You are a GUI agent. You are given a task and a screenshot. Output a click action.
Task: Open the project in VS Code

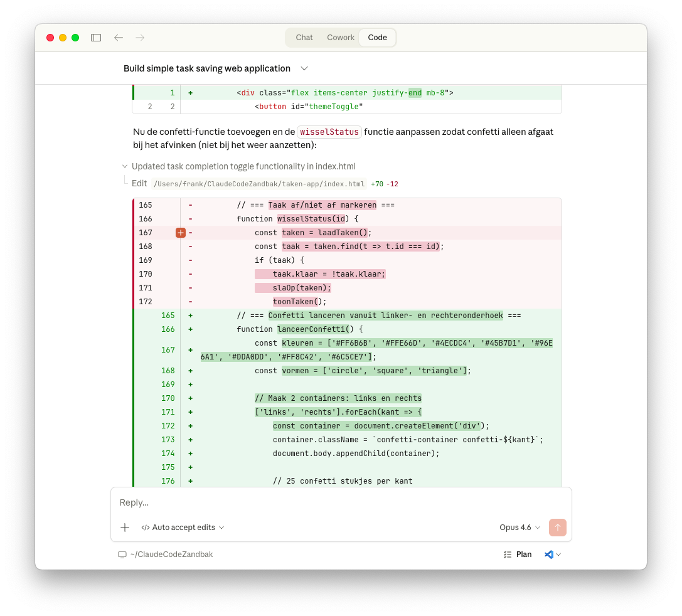pos(548,555)
